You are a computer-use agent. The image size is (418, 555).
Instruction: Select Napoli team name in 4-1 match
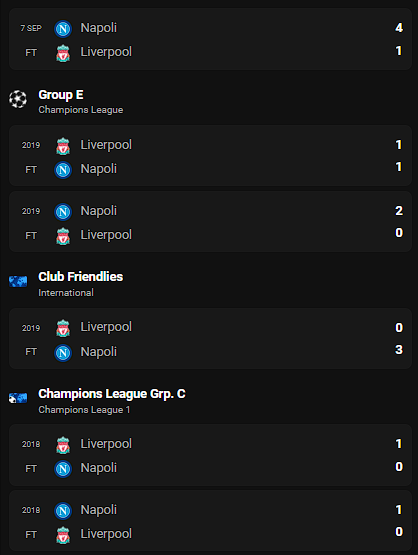coord(98,28)
